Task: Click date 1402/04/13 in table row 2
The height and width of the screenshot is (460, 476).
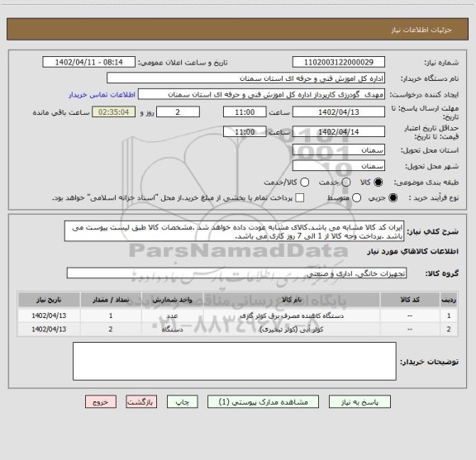Action: point(49,330)
